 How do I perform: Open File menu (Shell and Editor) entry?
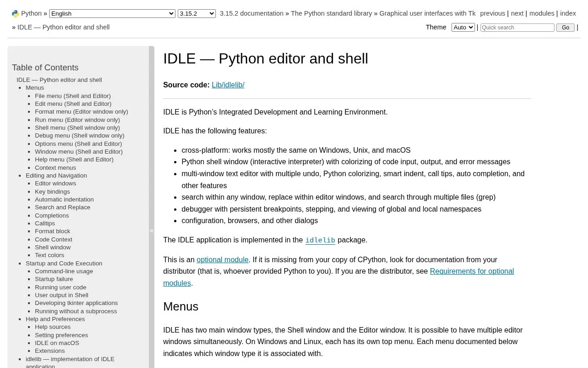click(73, 96)
